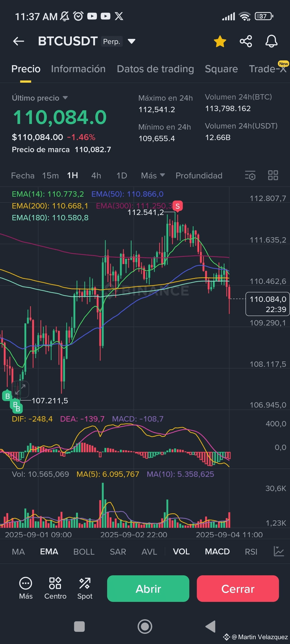Viewport: 290px width, 644px height.
Task: Open the Square tab
Action: 221,69
